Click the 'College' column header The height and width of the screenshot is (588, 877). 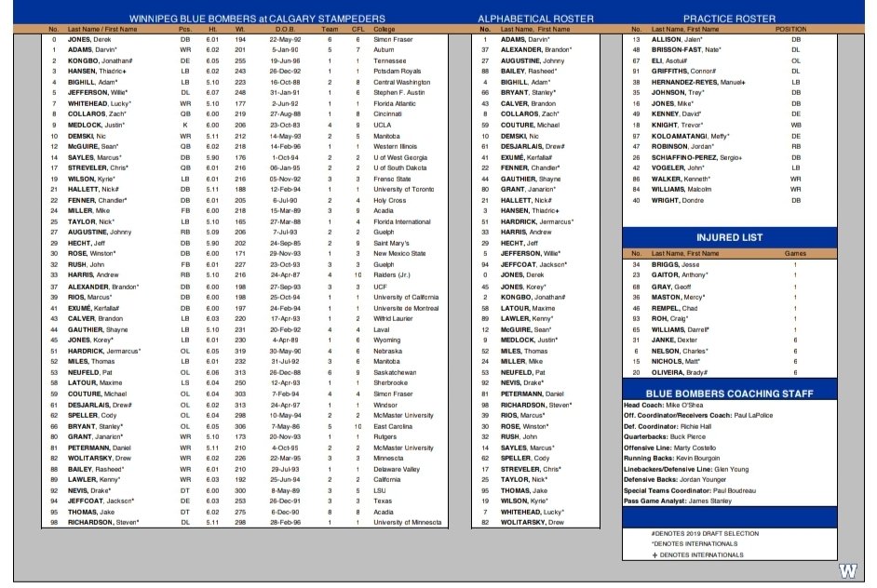tap(385, 29)
